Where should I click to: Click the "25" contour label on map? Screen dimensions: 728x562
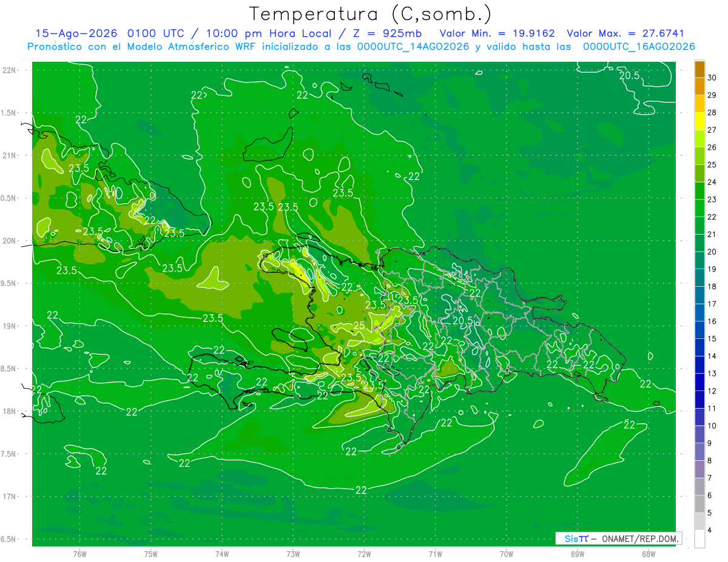click(x=359, y=326)
